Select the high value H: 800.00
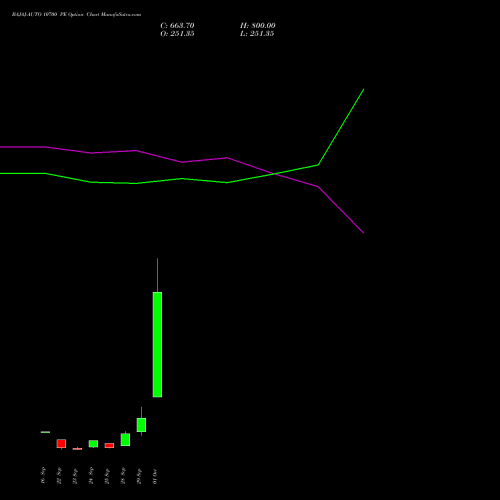This screenshot has height=500, width=500. pyautogui.click(x=258, y=26)
